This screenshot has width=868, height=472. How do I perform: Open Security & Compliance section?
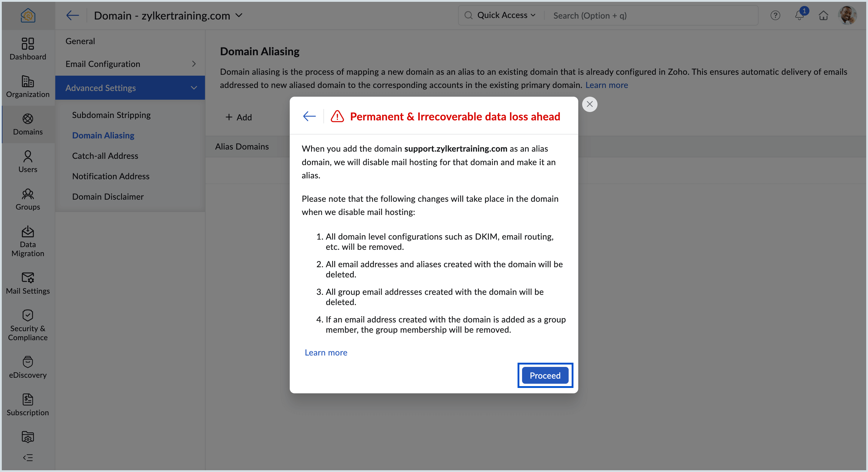point(28,325)
